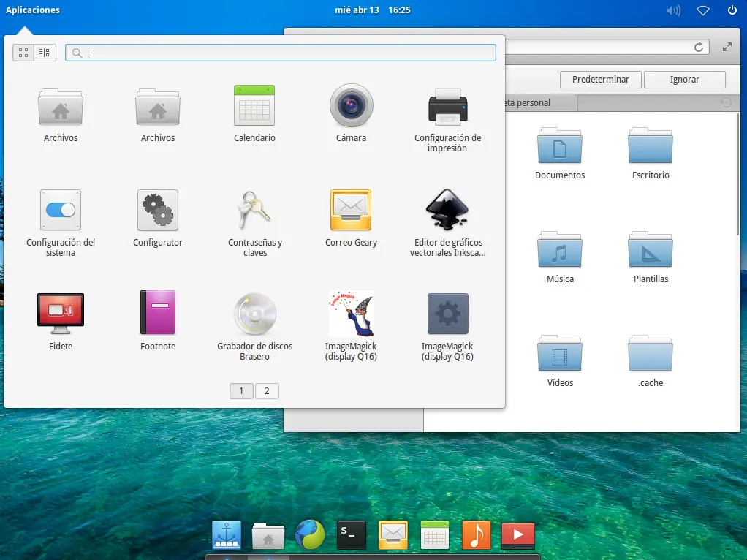Open the first Archivos app icon

(61, 107)
